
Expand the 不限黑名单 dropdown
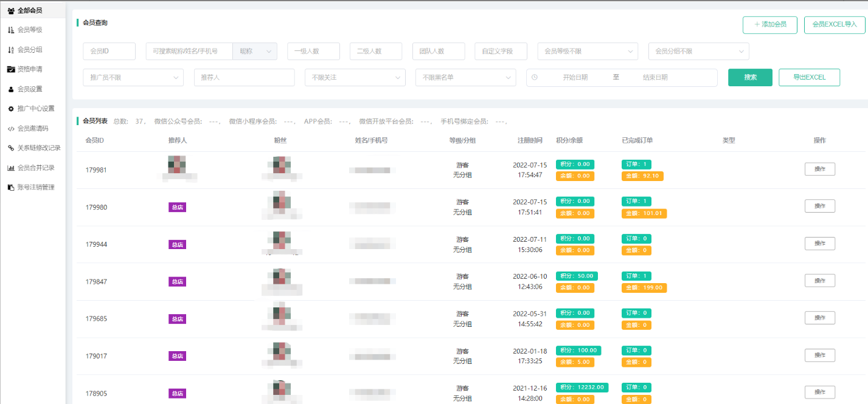(465, 78)
